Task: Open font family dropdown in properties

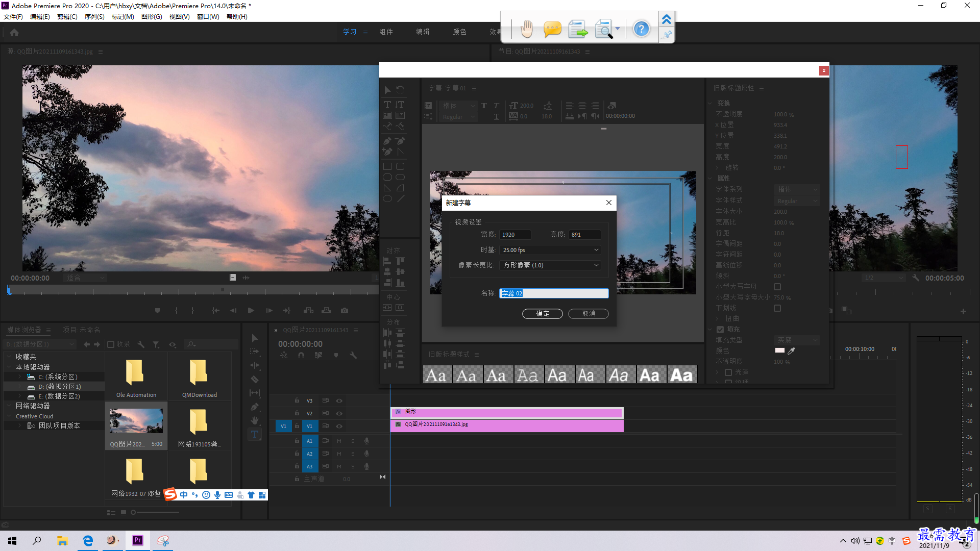Action: (797, 189)
